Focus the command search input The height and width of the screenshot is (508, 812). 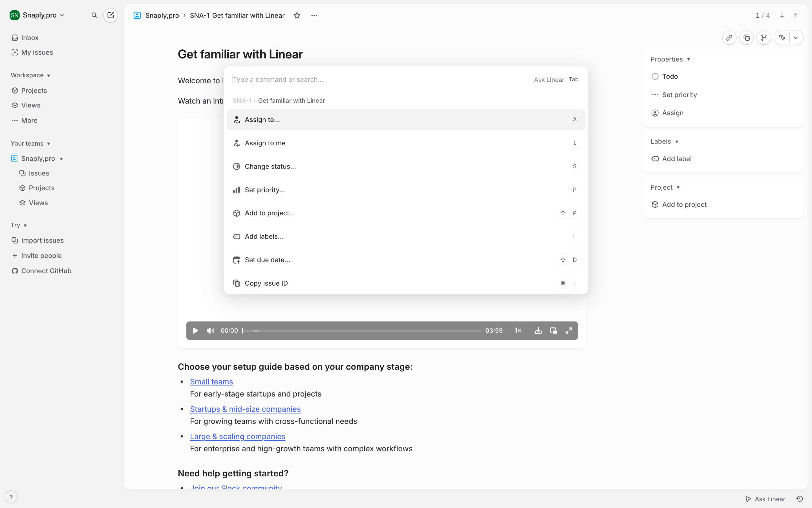pyautogui.click(x=379, y=80)
